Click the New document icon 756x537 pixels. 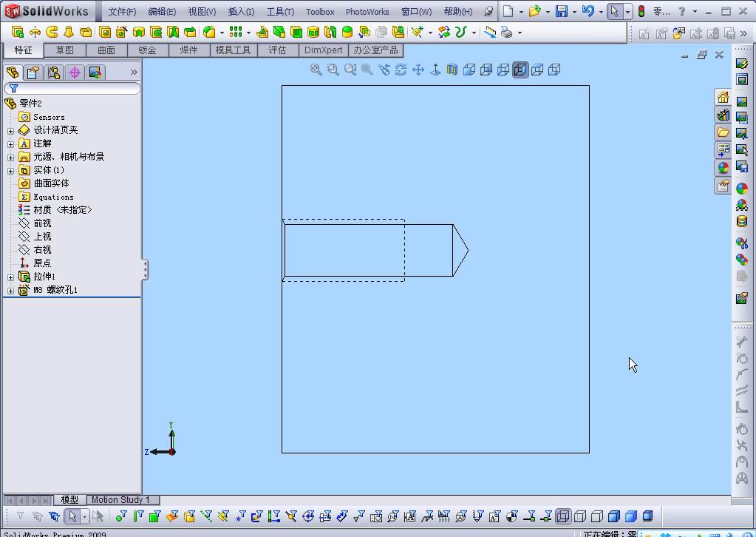[x=508, y=11]
